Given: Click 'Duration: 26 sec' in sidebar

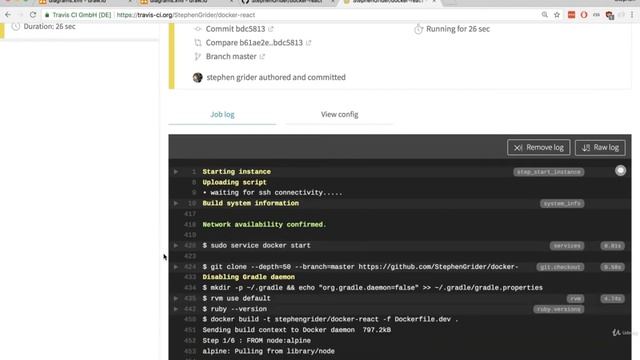Looking at the screenshot, I should (x=49, y=27).
